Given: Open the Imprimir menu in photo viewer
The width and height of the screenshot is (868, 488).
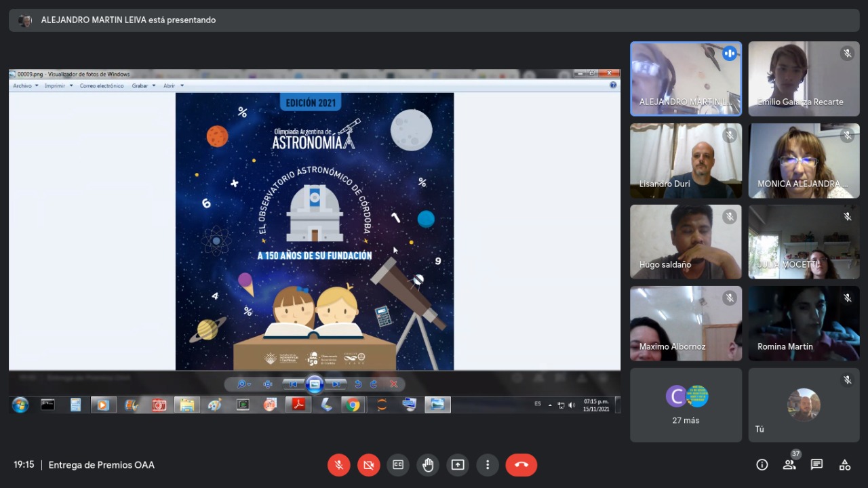Looking at the screenshot, I should (x=58, y=86).
